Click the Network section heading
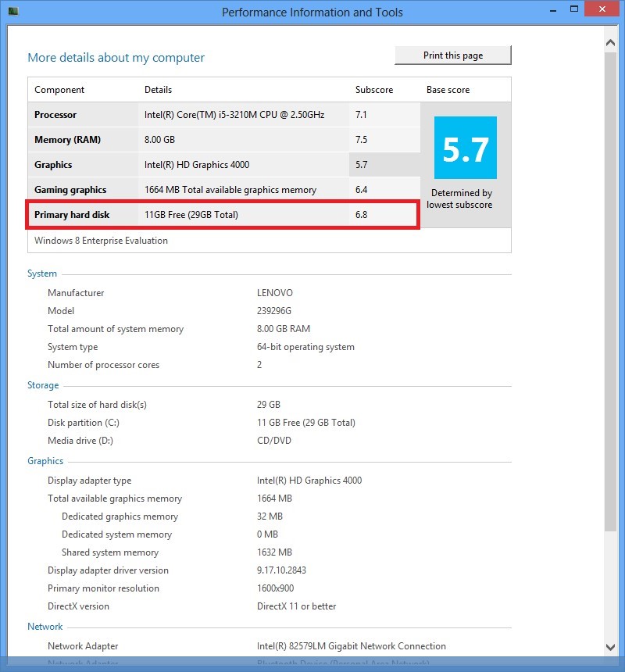The height and width of the screenshot is (672, 625). tap(45, 627)
